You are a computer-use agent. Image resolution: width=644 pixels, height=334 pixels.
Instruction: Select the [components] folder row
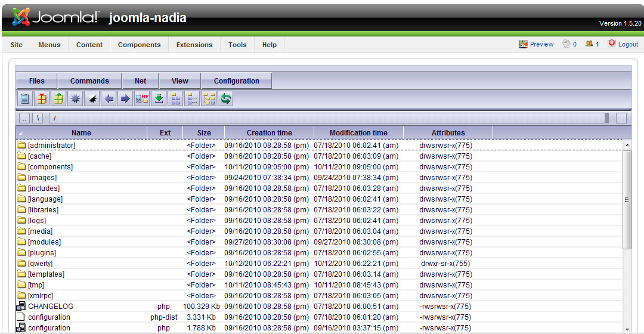point(319,166)
